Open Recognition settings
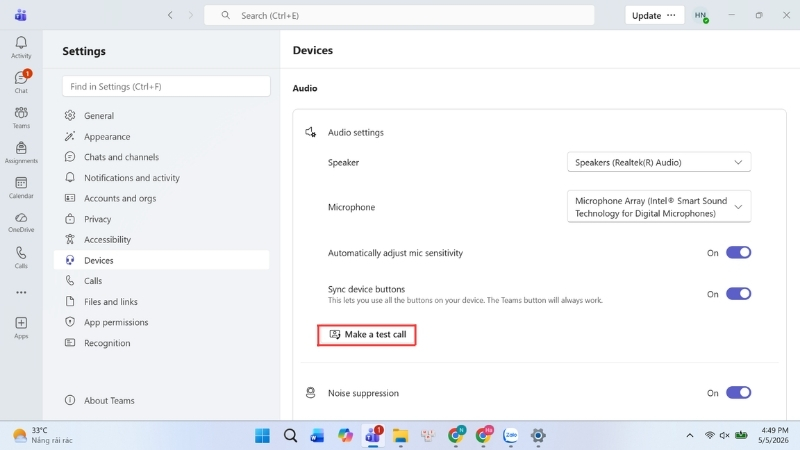Image resolution: width=800 pixels, height=450 pixels. click(x=161, y=343)
